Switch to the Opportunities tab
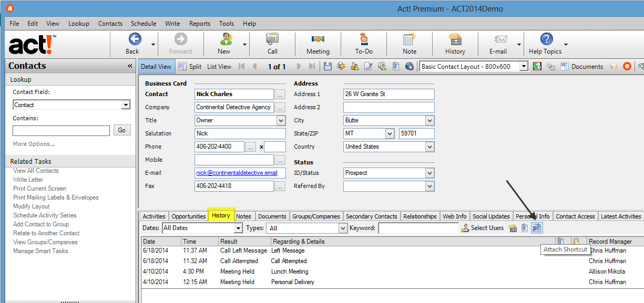 188,216
